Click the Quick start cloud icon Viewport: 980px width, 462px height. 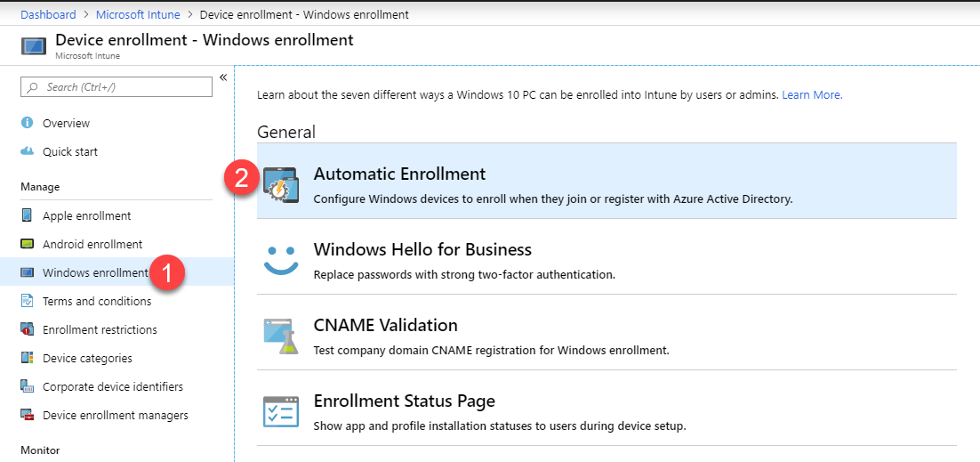pyautogui.click(x=27, y=151)
